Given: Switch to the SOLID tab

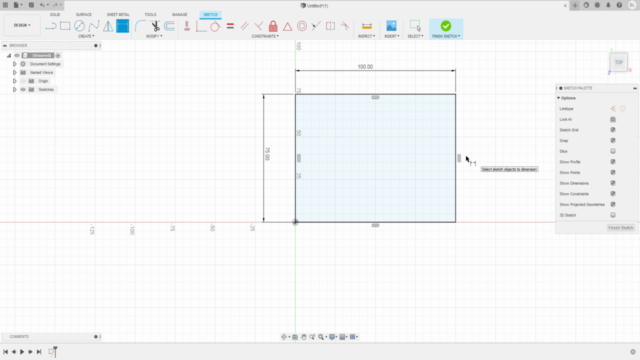Looking at the screenshot, I should [55, 15].
